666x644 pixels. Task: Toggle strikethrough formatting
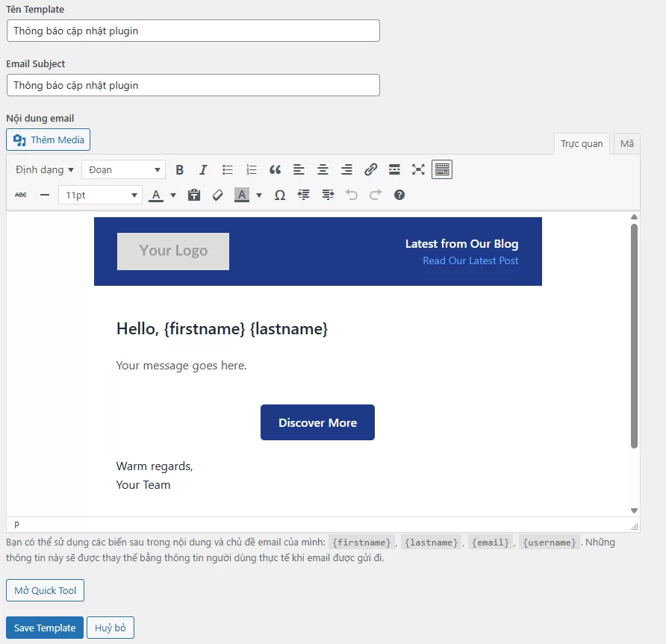(21, 195)
